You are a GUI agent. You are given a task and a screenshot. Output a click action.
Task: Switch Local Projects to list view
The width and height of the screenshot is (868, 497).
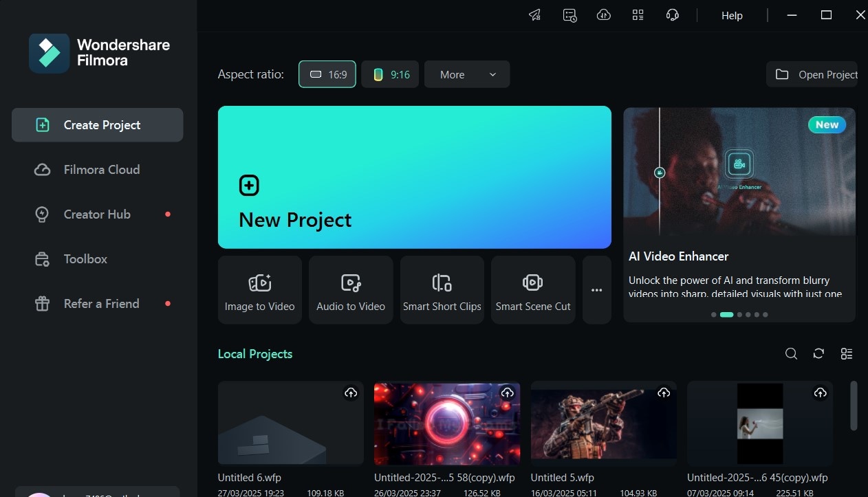[847, 354]
